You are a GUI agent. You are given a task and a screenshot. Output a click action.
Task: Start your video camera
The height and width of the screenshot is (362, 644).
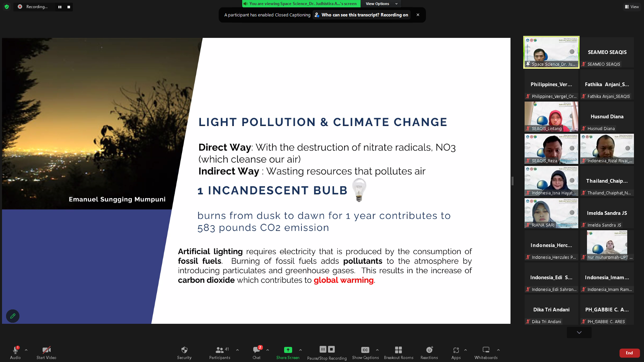click(x=46, y=350)
